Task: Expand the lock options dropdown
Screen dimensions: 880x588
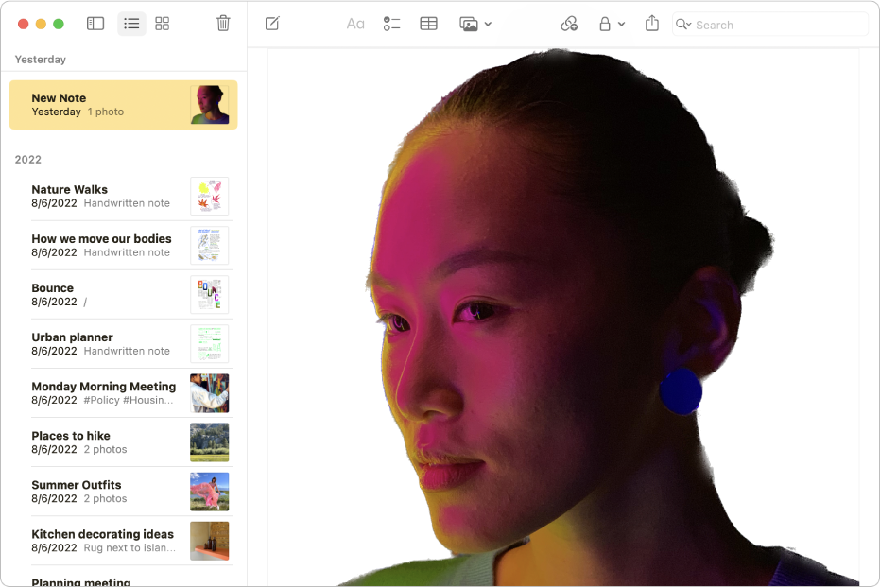Action: pos(620,25)
